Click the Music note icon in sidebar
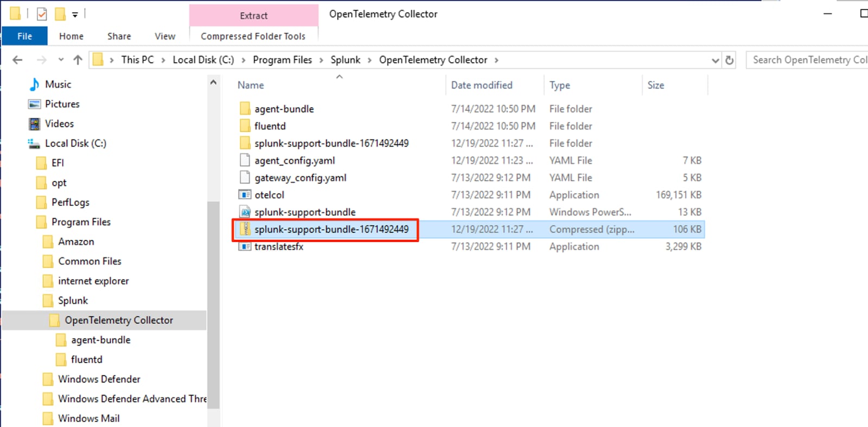Screen dimensions: 868x427 [34, 84]
